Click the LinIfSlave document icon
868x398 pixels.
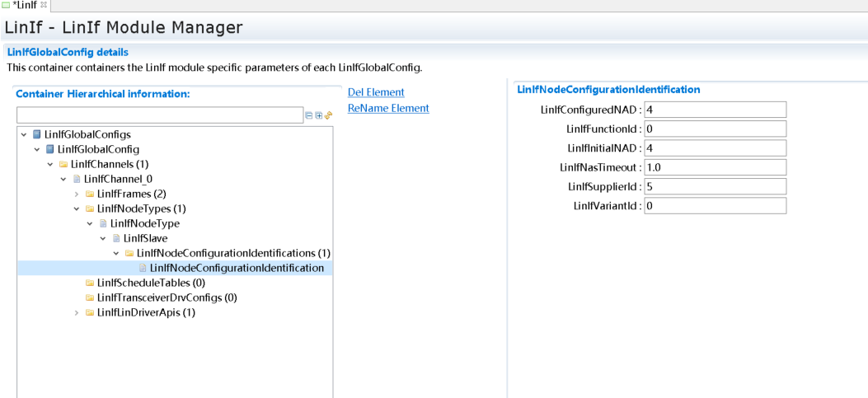tap(115, 238)
